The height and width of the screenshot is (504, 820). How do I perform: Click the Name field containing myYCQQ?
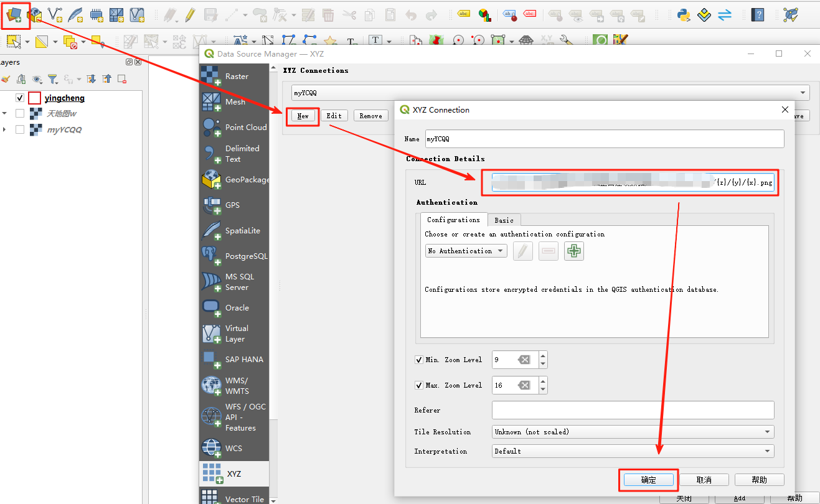605,139
